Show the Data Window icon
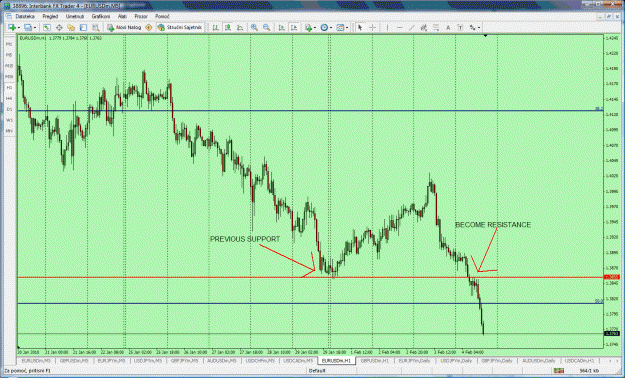 59,28
